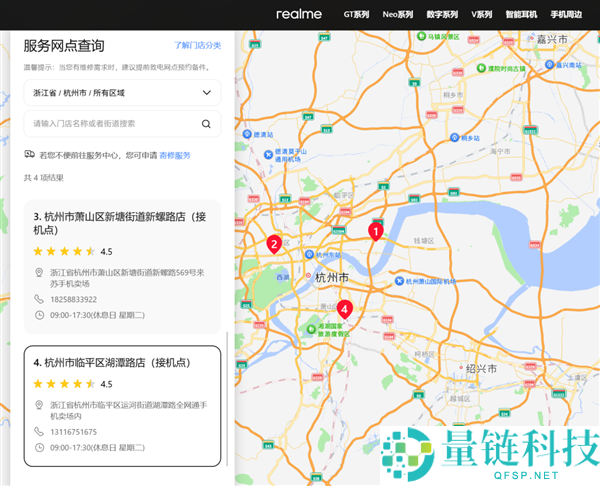Viewport: 600px width, 486px height.
Task: Click the 湘湖国家旅游度假区 scenic icon
Action: pyautogui.click(x=311, y=329)
